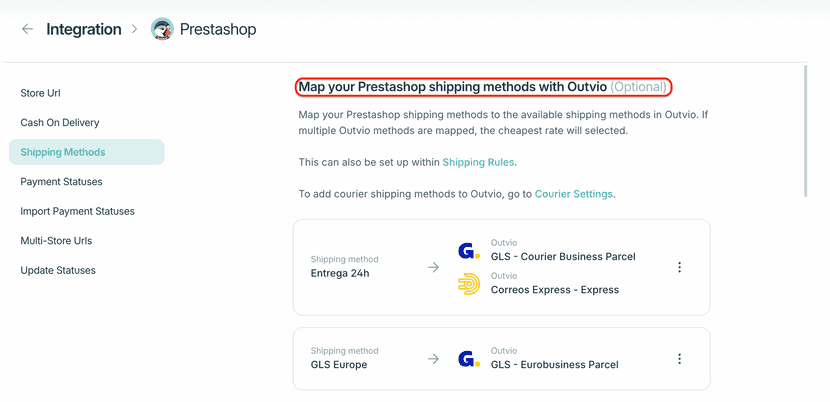Viewport: 830px width, 402px height.
Task: Go to Payment Statuses settings
Action: point(62,182)
